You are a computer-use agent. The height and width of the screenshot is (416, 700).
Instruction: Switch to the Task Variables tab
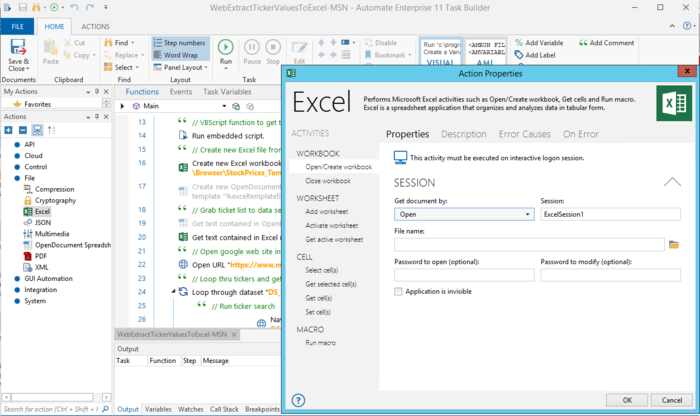click(x=227, y=92)
